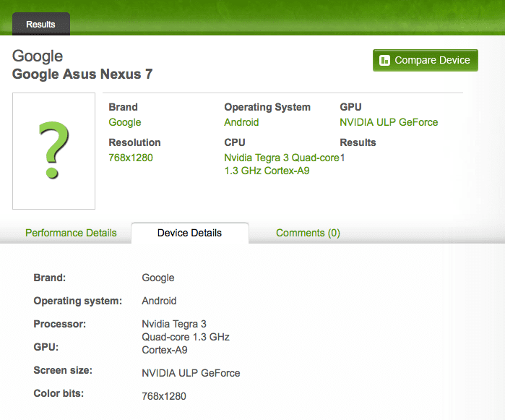Image resolution: width=505 pixels, height=420 pixels.
Task: Click the 768x1280 value in details
Action: [164, 396]
